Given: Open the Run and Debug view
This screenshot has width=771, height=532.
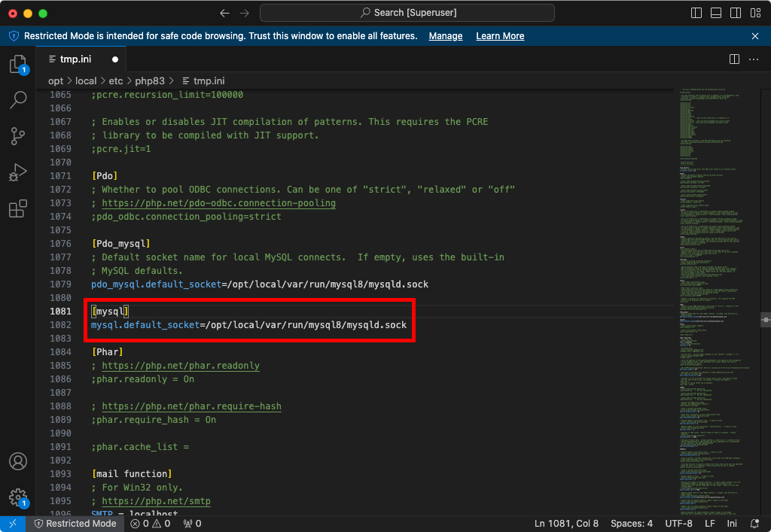Looking at the screenshot, I should coord(18,173).
